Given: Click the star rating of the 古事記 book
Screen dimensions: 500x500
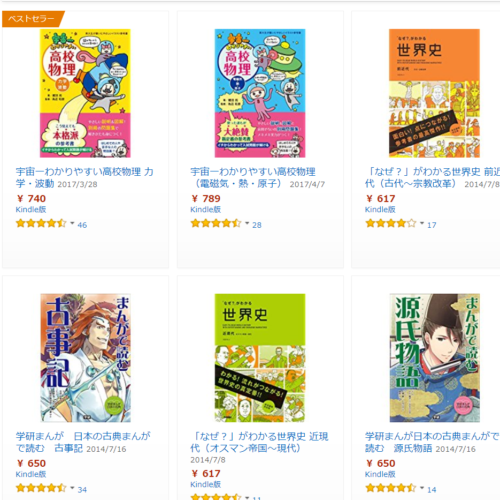Looking at the screenshot, I should 41,488.
